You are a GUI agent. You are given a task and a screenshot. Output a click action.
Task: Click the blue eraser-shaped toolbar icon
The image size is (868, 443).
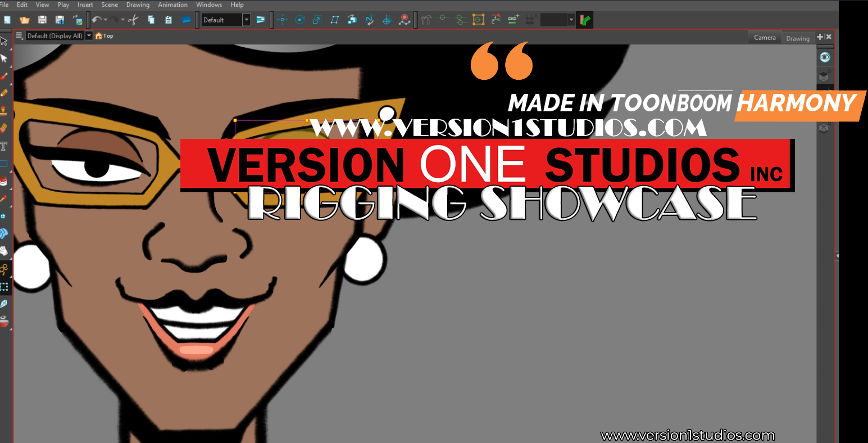186,20
